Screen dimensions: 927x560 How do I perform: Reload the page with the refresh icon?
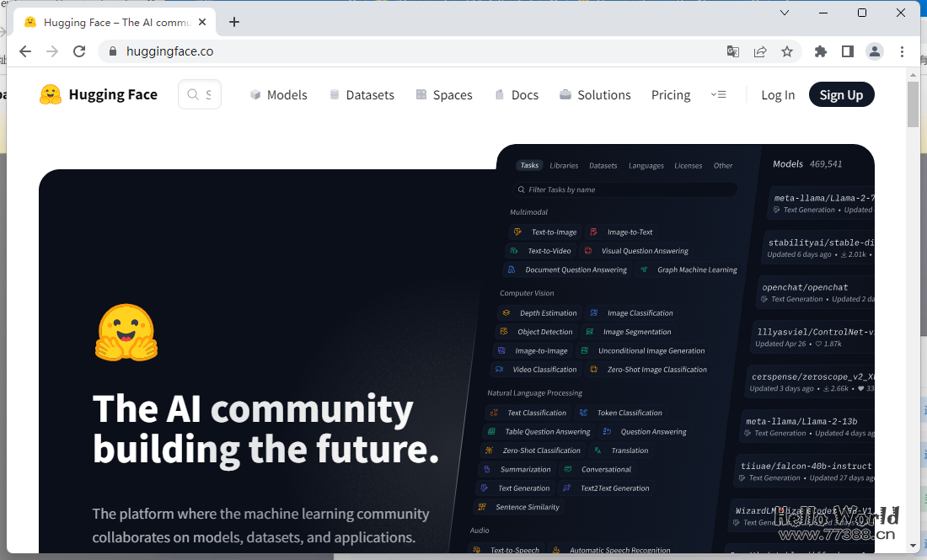(79, 51)
